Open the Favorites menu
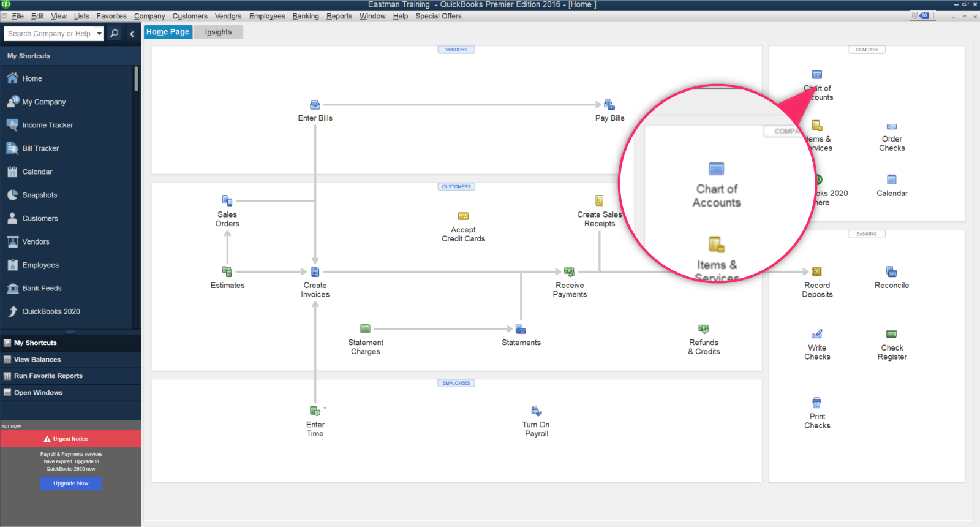980x527 pixels. 111,16
